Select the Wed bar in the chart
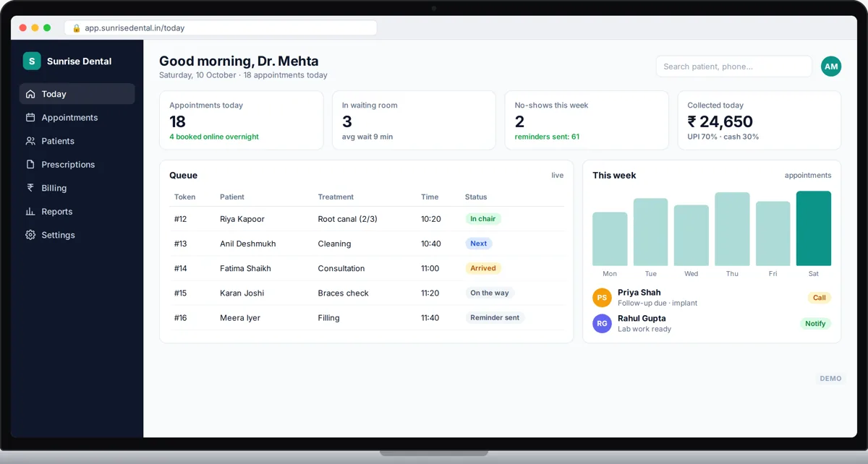The image size is (868, 464). 692,236
